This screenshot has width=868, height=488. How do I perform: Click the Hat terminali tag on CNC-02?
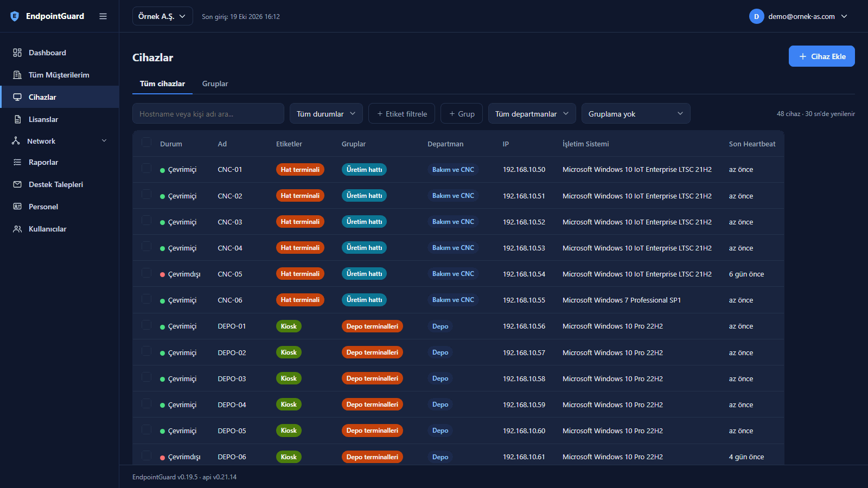[x=300, y=196]
